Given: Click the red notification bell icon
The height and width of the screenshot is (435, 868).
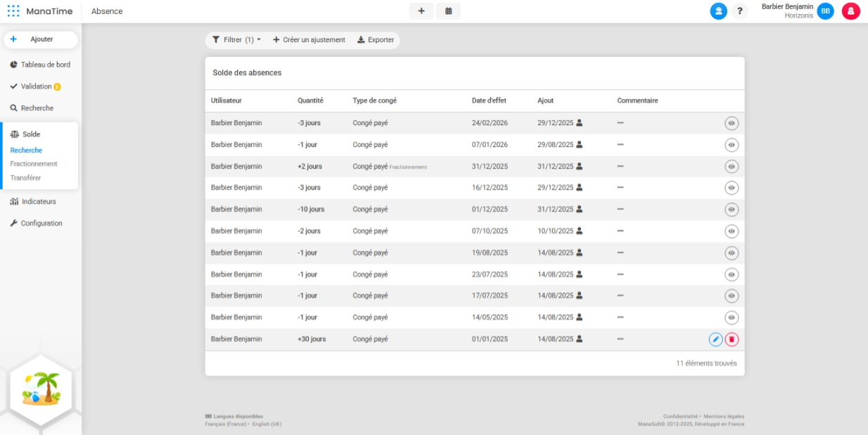Looking at the screenshot, I should tap(850, 11).
